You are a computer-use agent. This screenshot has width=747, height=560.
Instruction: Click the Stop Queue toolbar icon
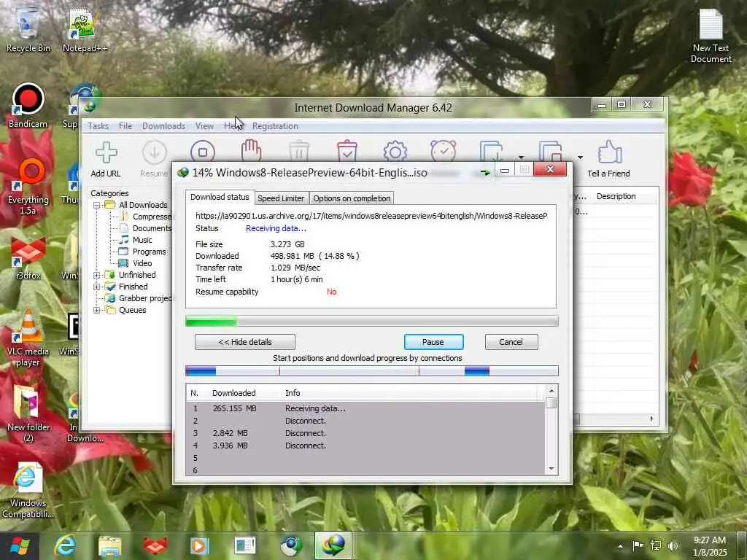[550, 152]
